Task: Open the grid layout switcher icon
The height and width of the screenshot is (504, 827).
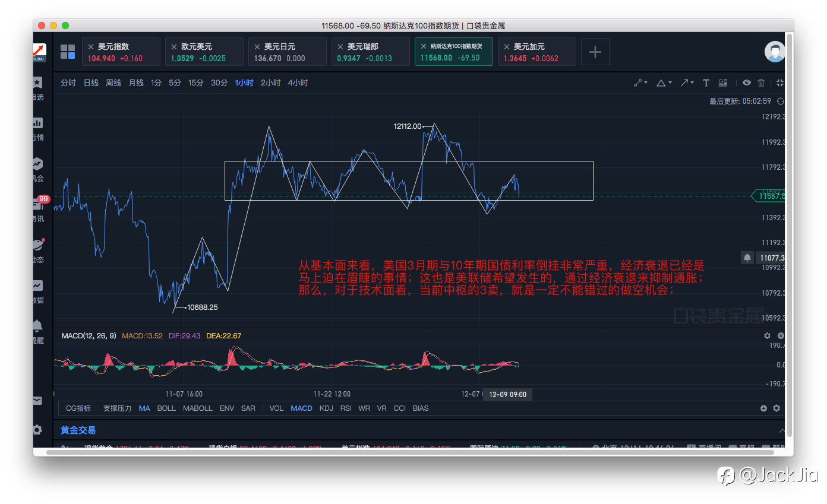Action: point(68,52)
